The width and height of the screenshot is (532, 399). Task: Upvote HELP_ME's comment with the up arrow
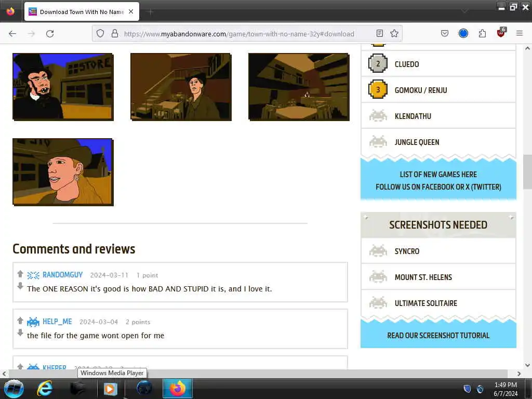(20, 320)
